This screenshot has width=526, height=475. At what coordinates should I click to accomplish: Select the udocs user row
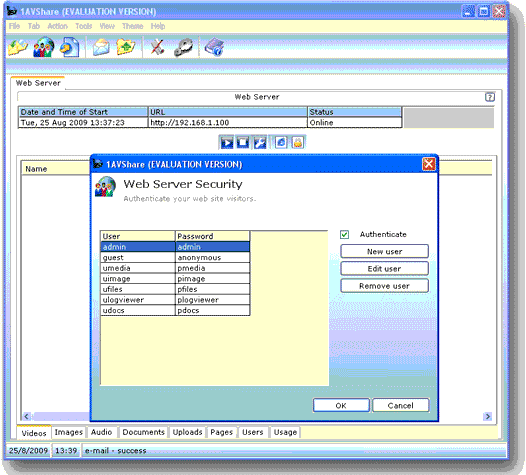[175, 310]
